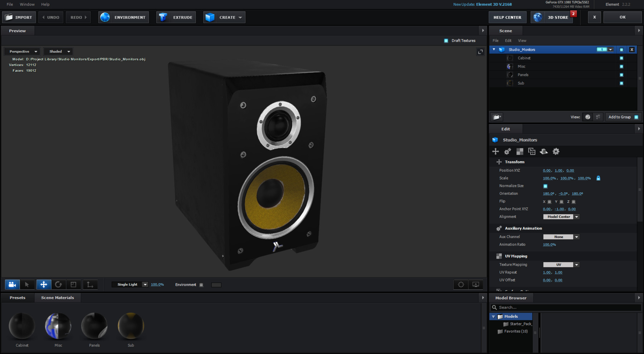
Task: Select the selection arrow tool
Action: point(27,284)
